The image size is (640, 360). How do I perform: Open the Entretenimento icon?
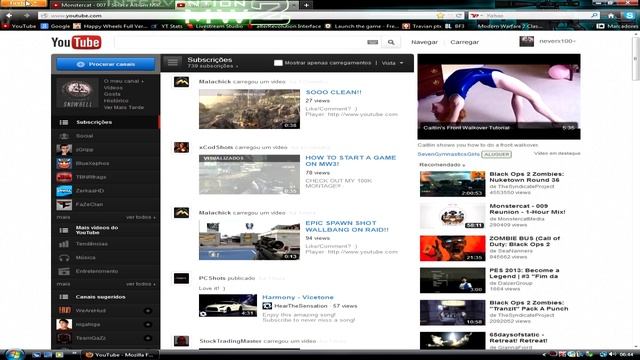pyautogui.click(x=64, y=271)
